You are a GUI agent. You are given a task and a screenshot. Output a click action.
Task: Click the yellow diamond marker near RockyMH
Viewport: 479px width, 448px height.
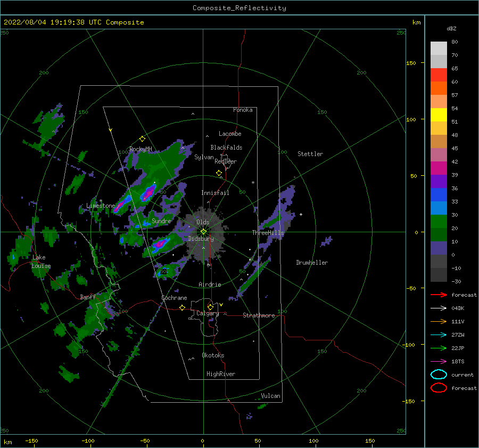pos(142,139)
